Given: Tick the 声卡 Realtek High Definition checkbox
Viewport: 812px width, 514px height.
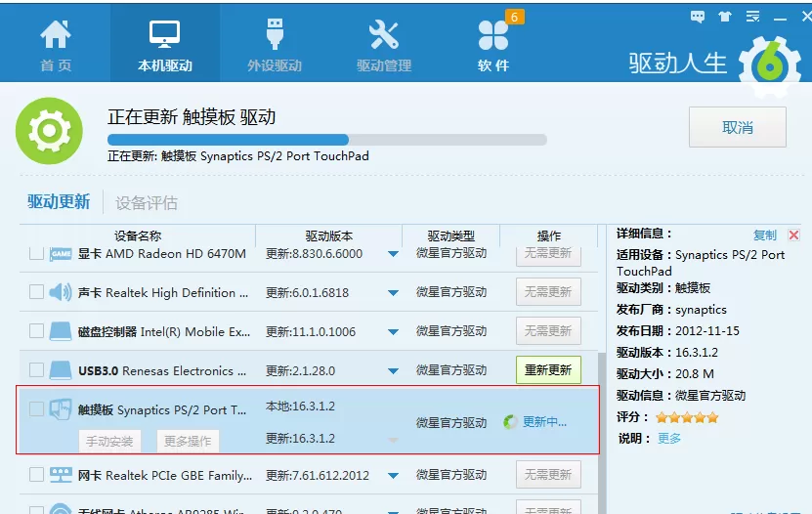Looking at the screenshot, I should pos(36,292).
